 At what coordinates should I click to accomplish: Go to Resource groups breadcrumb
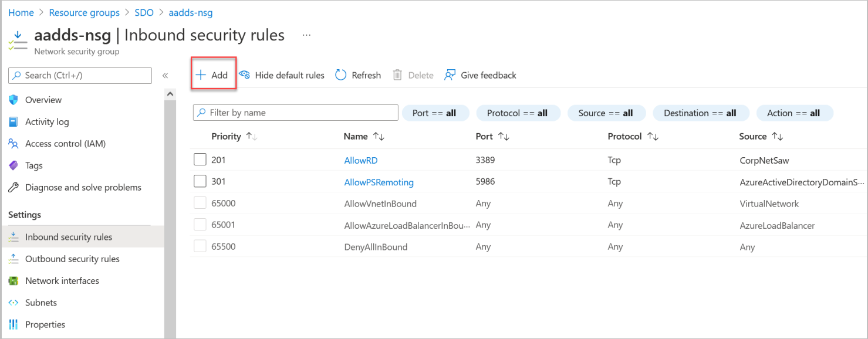tap(85, 12)
